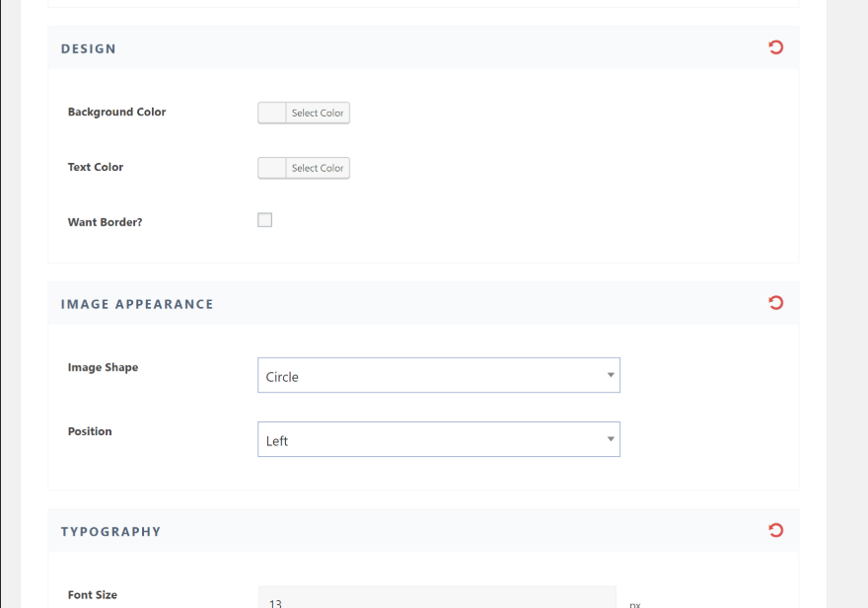Click the Text Color label
Image resolution: width=868 pixels, height=608 pixels.
click(96, 167)
